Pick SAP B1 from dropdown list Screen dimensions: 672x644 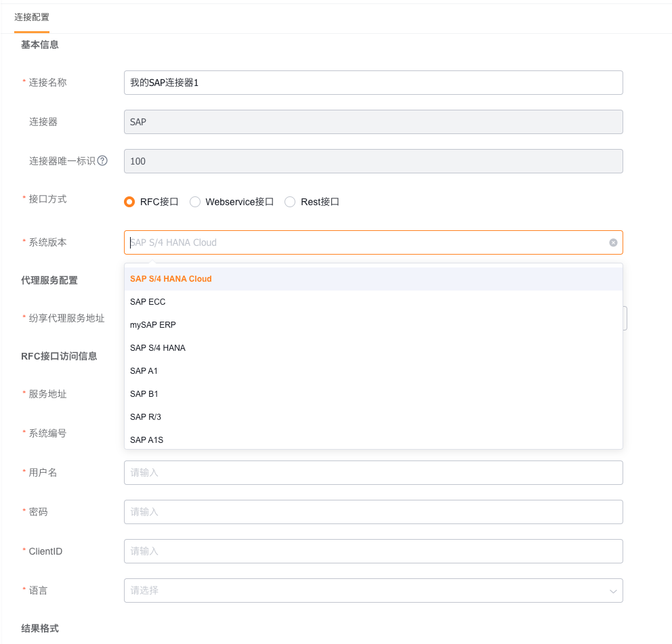coord(373,394)
